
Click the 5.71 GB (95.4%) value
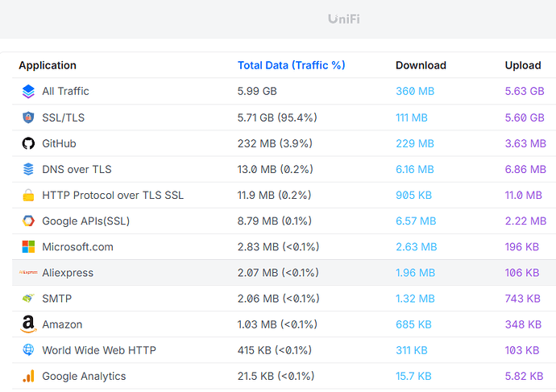tap(277, 118)
